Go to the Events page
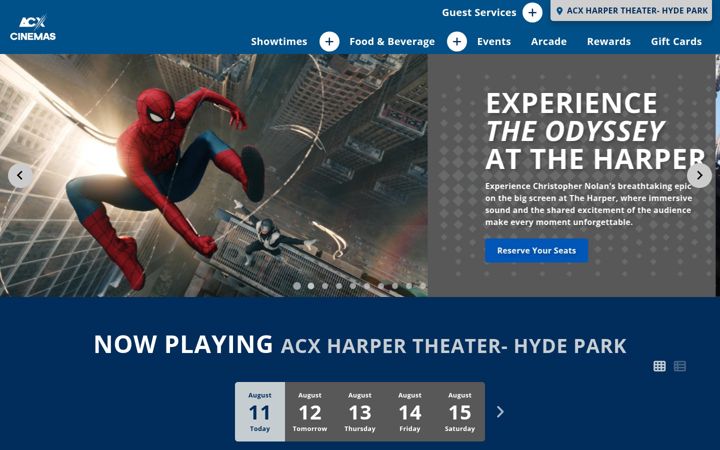 (494, 41)
